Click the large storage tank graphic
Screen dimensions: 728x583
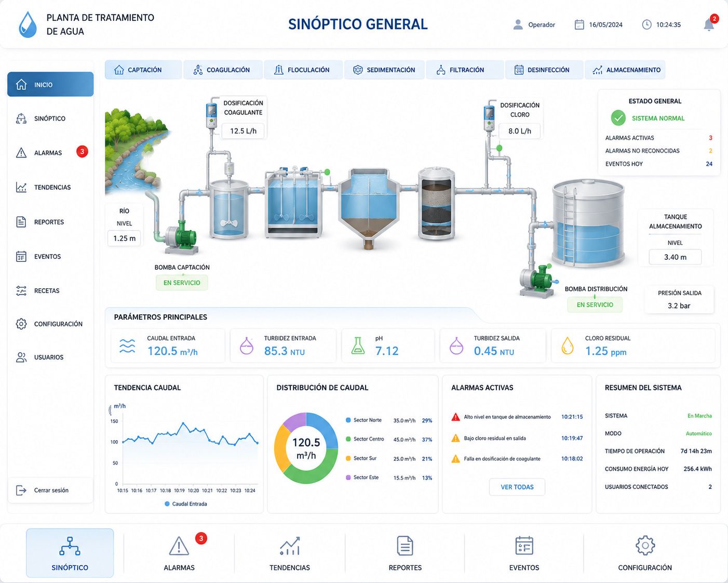coord(588,223)
